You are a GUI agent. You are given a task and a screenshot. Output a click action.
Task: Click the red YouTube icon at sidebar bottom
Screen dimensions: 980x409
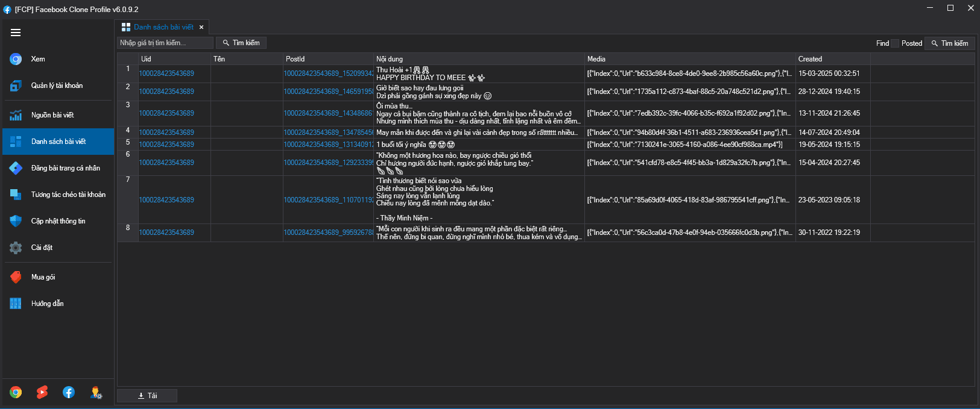[x=42, y=393]
